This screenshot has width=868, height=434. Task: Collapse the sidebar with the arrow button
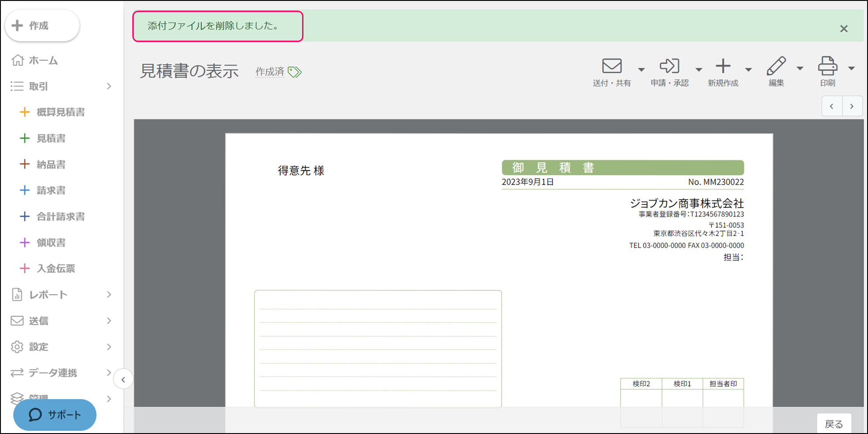pyautogui.click(x=123, y=379)
